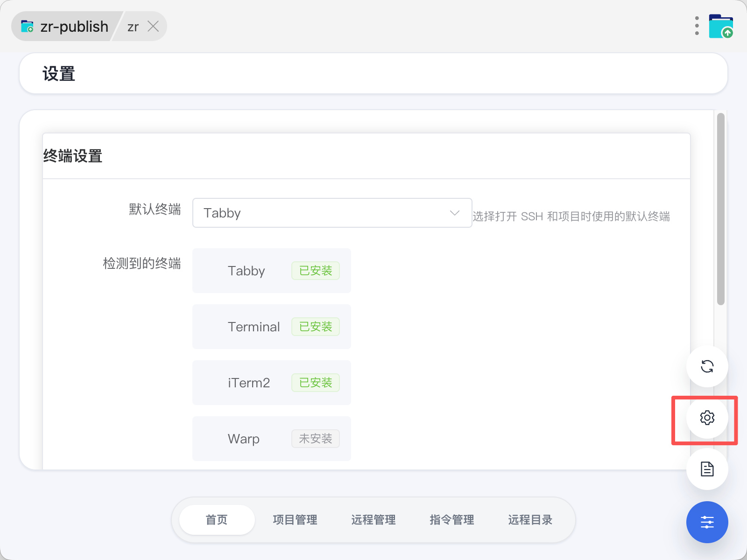Select the Terminal detected terminal card
747x560 pixels.
click(271, 327)
